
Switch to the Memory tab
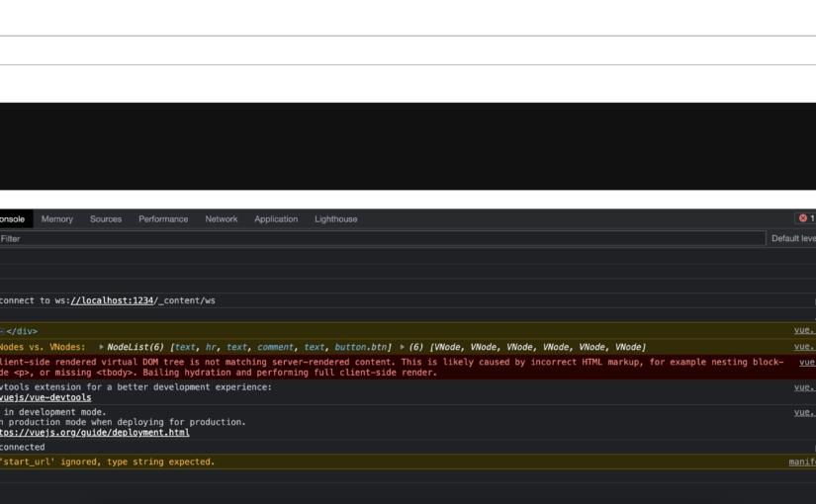pos(56,218)
